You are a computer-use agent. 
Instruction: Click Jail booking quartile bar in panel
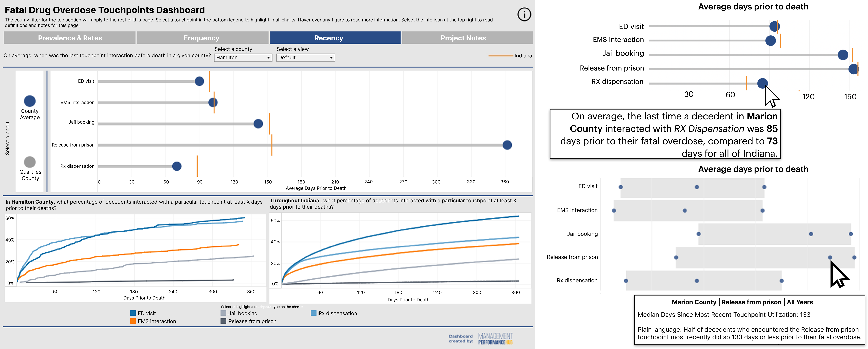774,234
